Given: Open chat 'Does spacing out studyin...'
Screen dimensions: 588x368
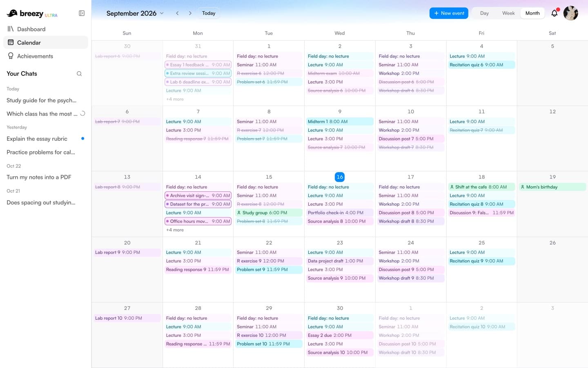Looking at the screenshot, I should tap(46, 202).
